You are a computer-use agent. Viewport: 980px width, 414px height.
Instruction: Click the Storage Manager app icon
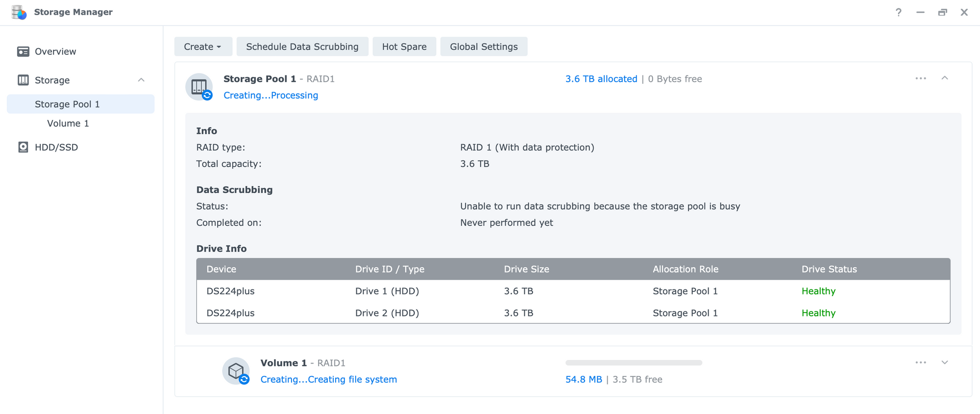(19, 12)
